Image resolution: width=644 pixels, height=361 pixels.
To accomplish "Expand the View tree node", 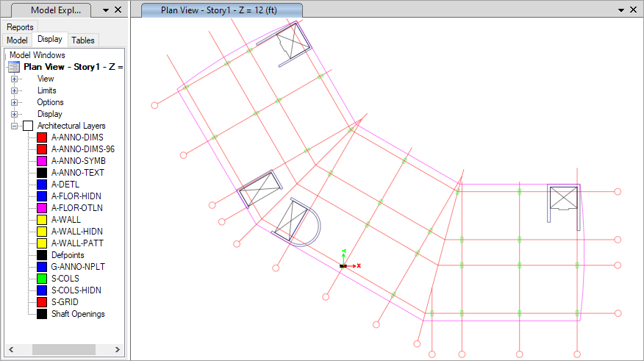I will pyautogui.click(x=14, y=79).
